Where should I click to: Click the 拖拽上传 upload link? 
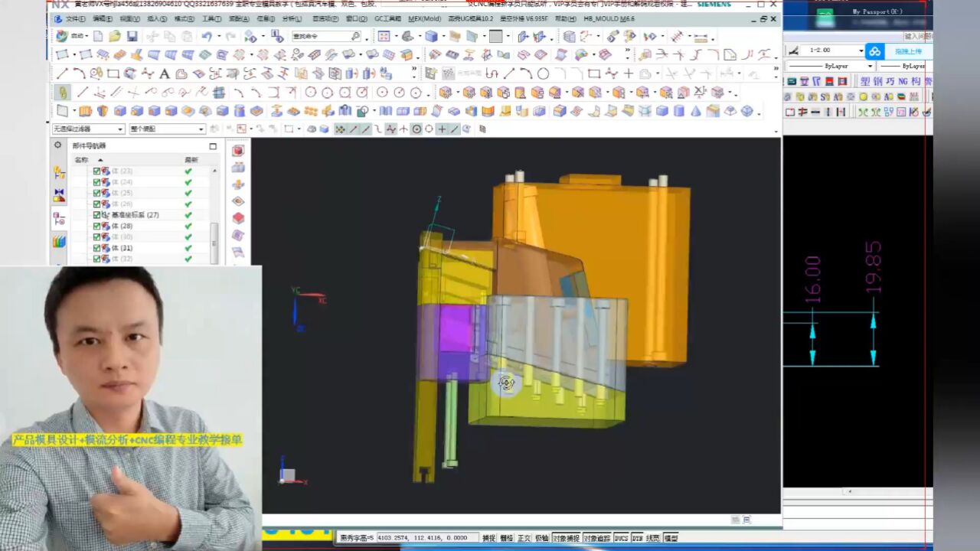[x=907, y=51]
